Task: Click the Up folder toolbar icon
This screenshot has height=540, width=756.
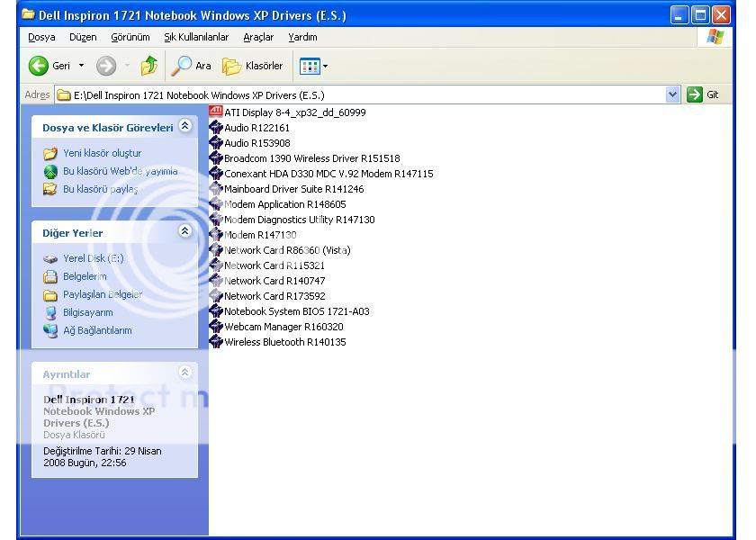Action: (x=149, y=66)
